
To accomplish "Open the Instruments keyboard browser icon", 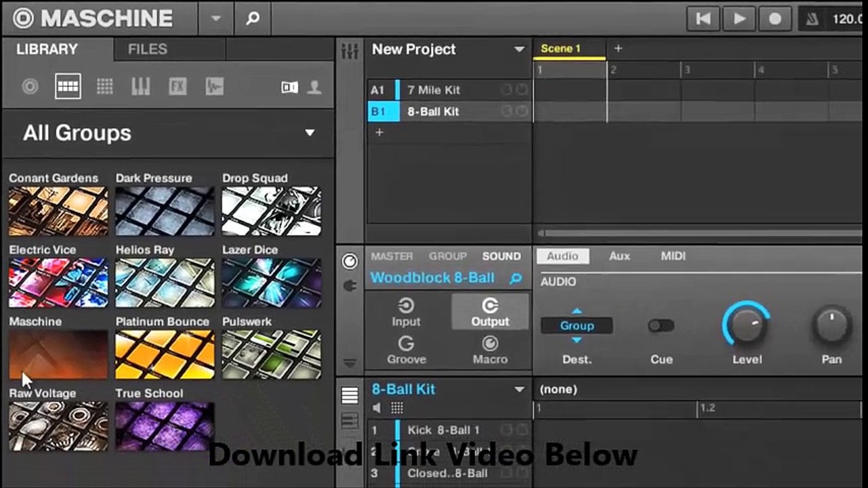I will click(x=140, y=87).
